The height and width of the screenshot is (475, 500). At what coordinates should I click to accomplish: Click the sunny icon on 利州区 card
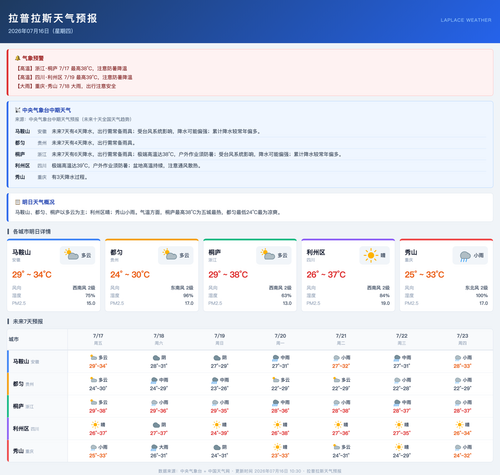[x=371, y=255]
